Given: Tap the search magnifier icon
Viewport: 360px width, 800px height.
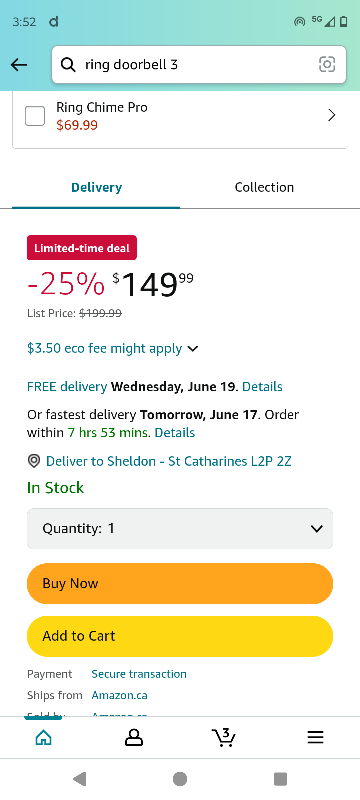Looking at the screenshot, I should 68,65.
